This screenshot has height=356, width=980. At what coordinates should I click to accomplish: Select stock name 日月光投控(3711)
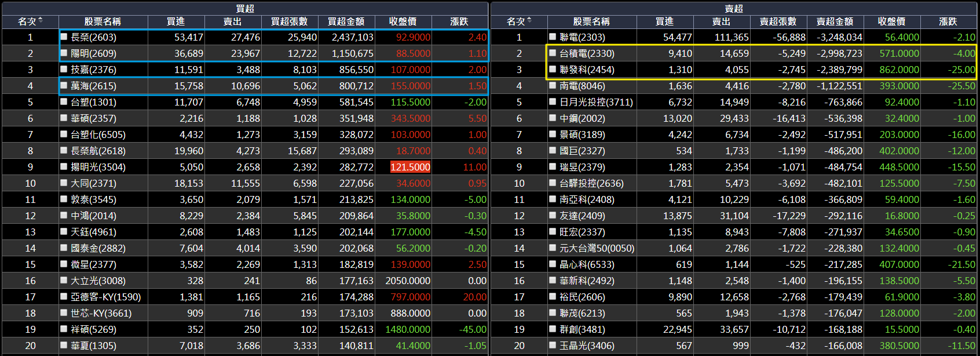pyautogui.click(x=596, y=102)
